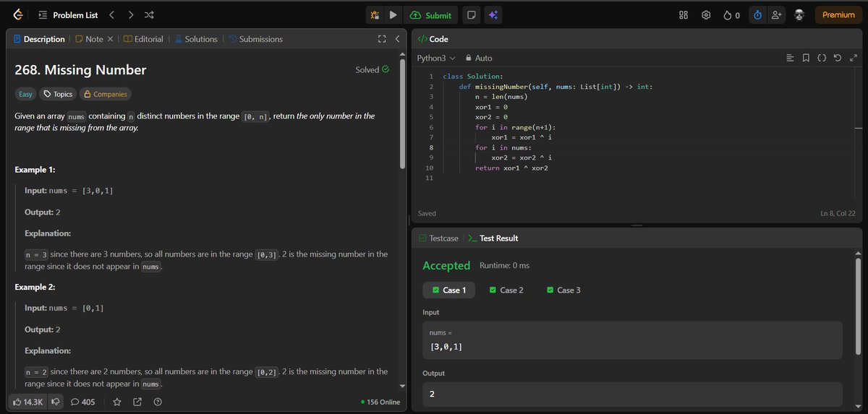
Task: Click the invite user icon
Action: [777, 15]
